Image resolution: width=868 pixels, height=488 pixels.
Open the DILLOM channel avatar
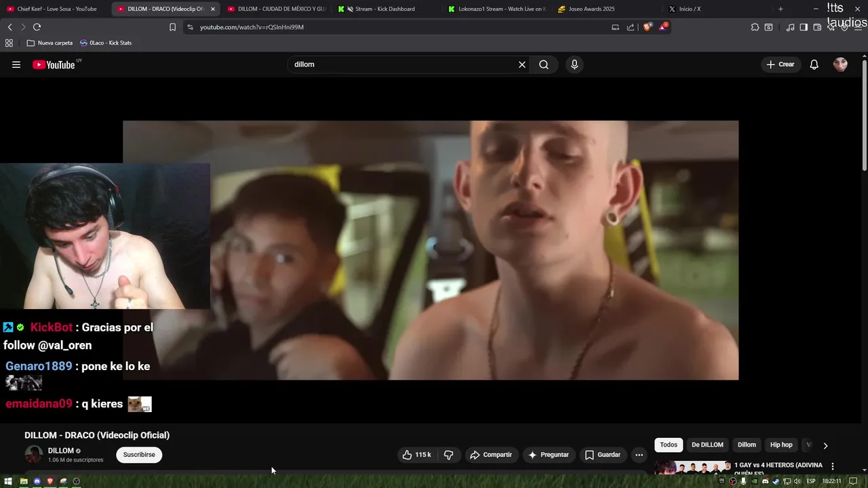pyautogui.click(x=33, y=455)
